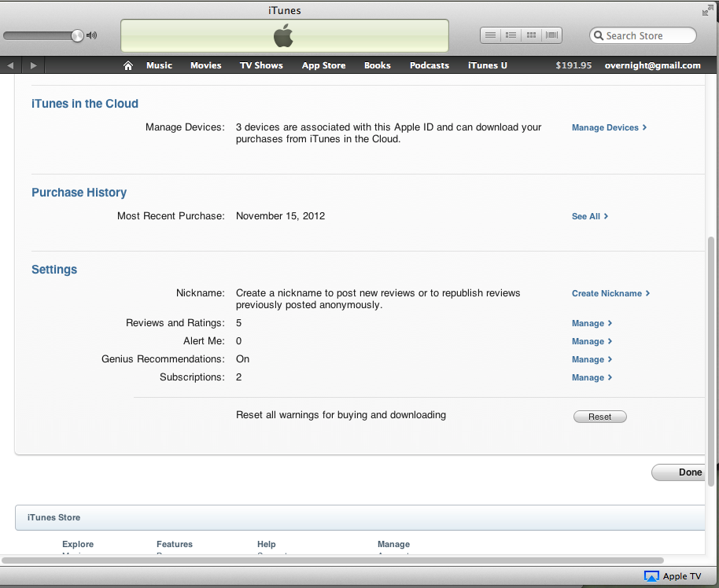Click the Explore footer heading
The height and width of the screenshot is (588, 719).
point(78,544)
